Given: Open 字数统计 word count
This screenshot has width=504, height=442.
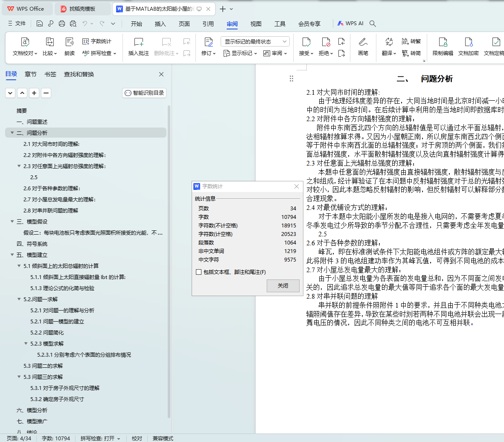Looking at the screenshot, I should (97, 41).
